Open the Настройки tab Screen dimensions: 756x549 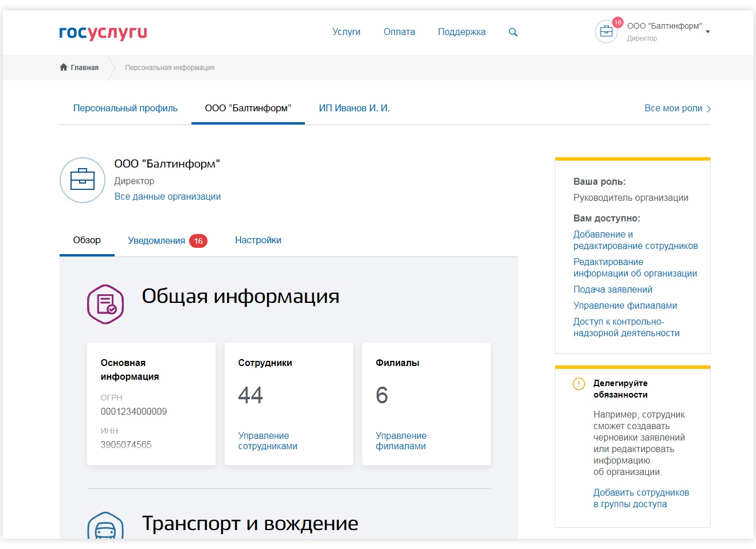[258, 240]
